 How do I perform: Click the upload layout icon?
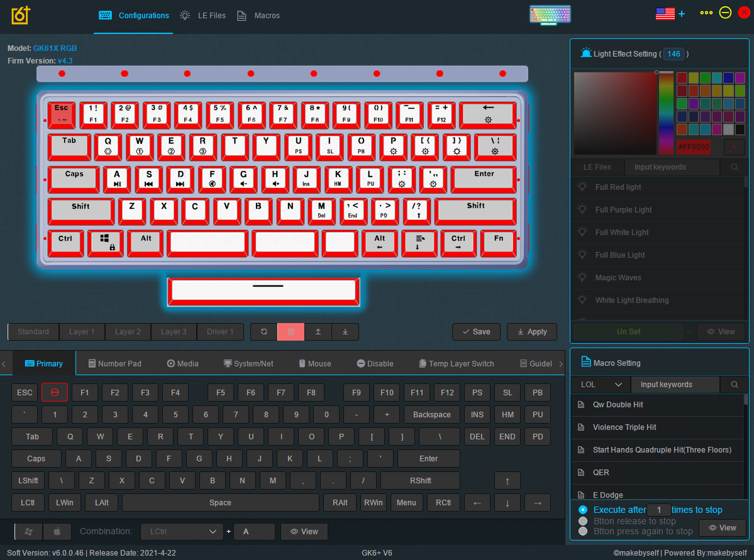318,331
